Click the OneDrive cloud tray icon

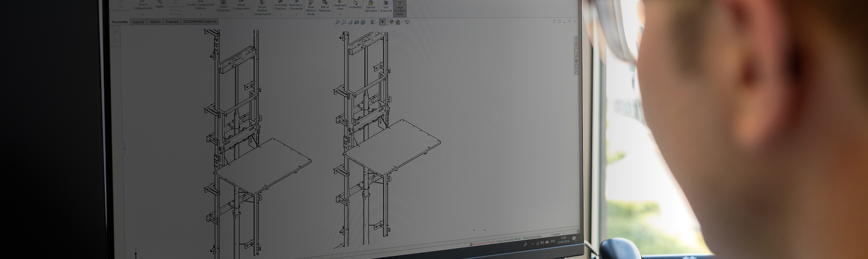[547, 242]
